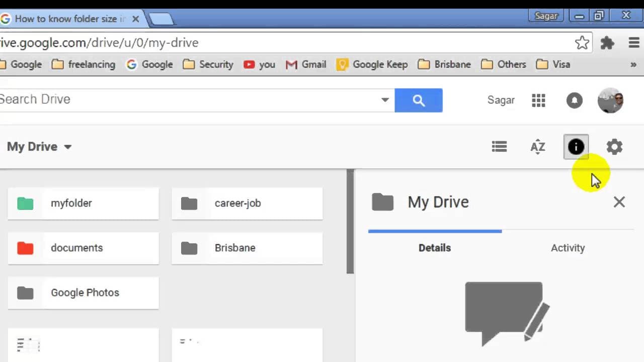Open the Chrome hamburger menu
Viewport: 644px width, 362px height.
click(x=634, y=43)
